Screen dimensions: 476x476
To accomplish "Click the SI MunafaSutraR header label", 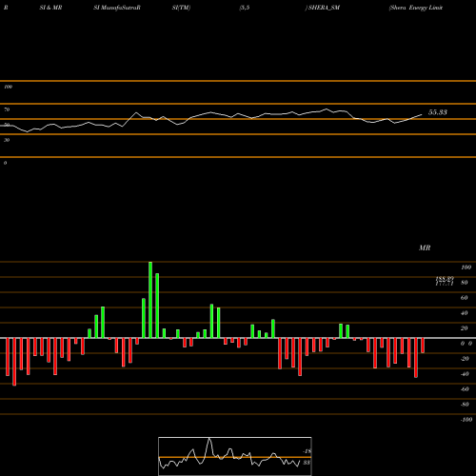I will 117,8.
